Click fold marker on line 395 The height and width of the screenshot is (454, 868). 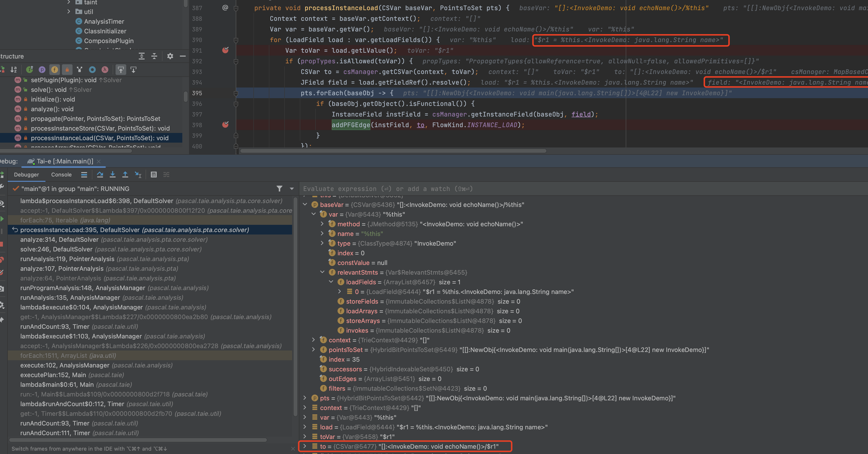pos(236,93)
